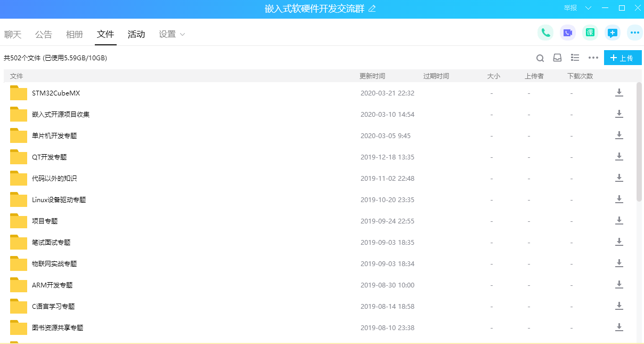Download the Linux设备驱动专题 folder

pos(619,199)
